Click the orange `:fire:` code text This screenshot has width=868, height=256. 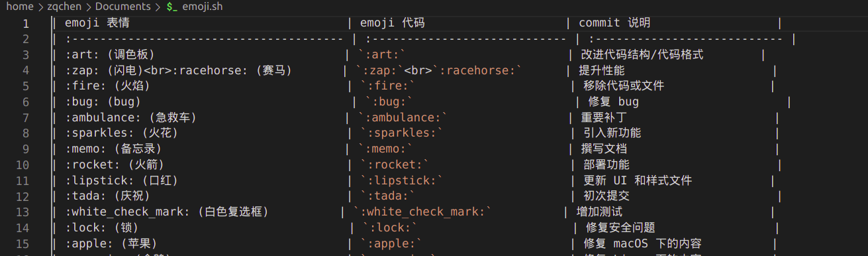(387, 86)
